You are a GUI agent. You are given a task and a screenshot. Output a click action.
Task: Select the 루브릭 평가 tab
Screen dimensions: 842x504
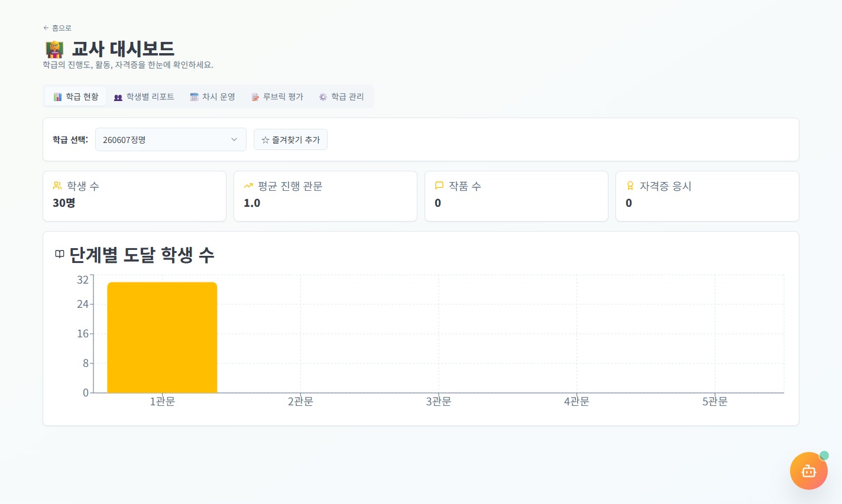pos(277,96)
